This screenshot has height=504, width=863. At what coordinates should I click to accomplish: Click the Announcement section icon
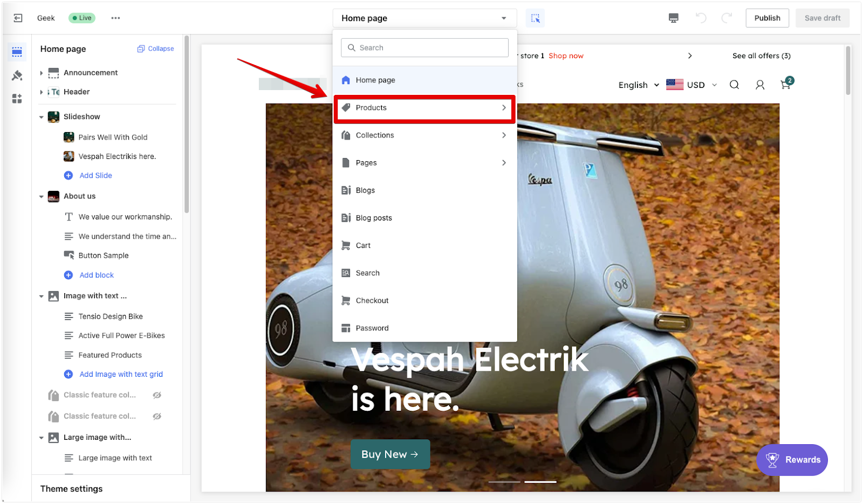53,73
